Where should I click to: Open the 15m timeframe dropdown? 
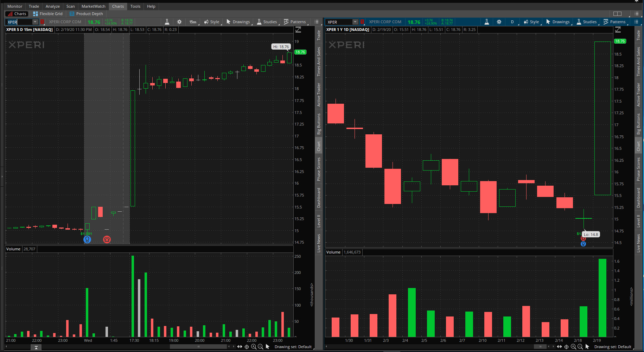[193, 22]
